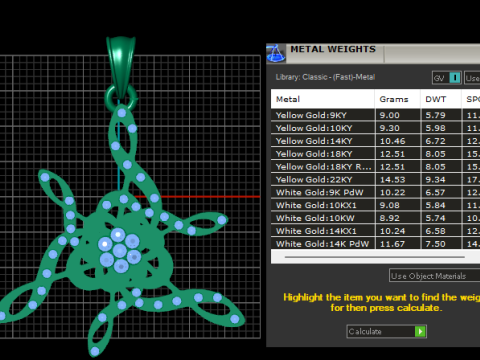
Task: Toggle the GV switch
Action: (447, 78)
